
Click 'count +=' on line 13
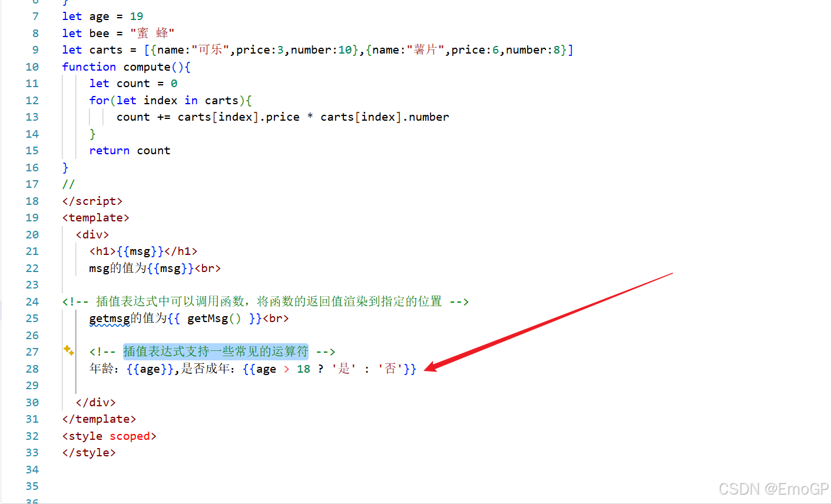[144, 117]
